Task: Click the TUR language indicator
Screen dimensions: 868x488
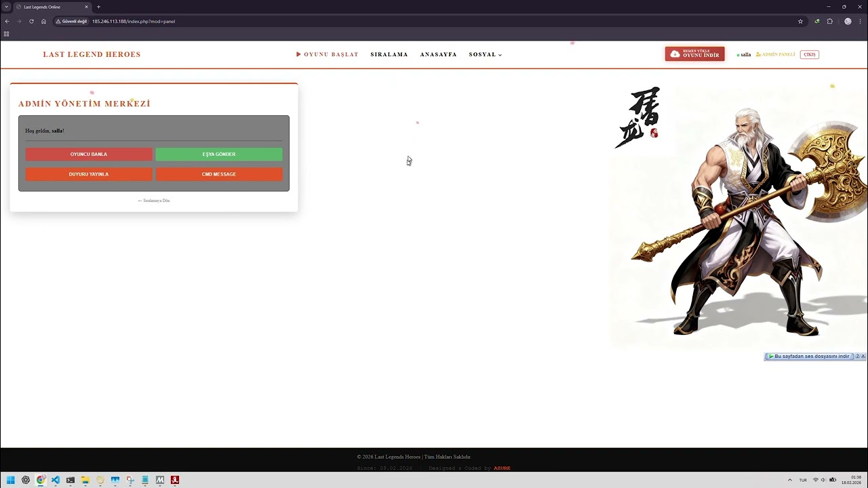Action: (803, 480)
